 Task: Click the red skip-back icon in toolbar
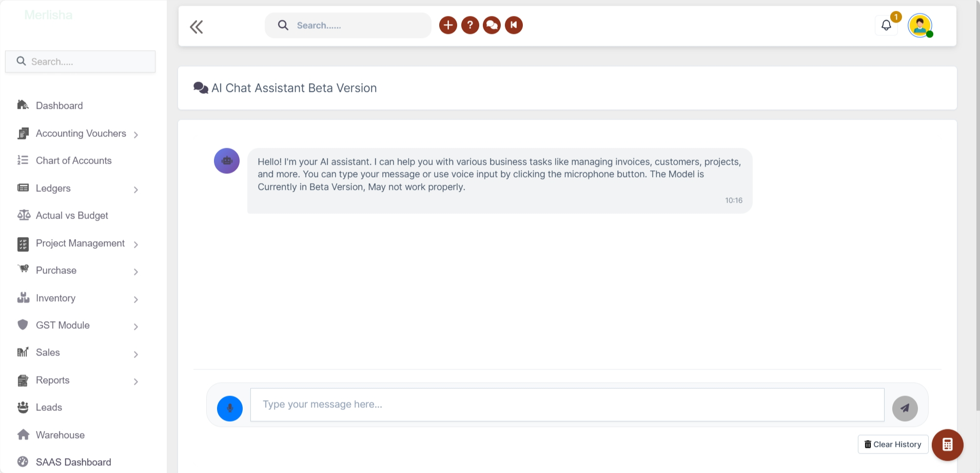point(514,25)
